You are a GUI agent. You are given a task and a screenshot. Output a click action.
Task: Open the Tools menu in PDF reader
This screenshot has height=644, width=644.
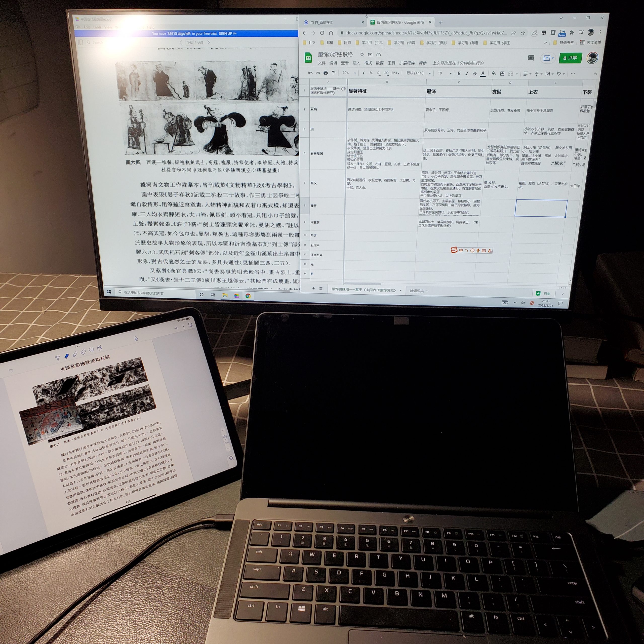pyautogui.click(x=97, y=27)
